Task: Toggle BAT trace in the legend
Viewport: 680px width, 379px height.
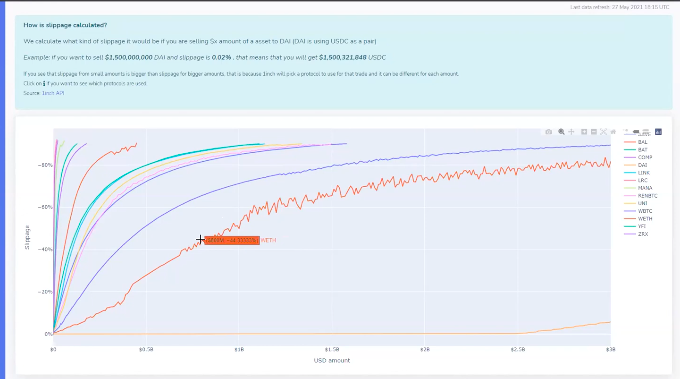Action: (636, 150)
